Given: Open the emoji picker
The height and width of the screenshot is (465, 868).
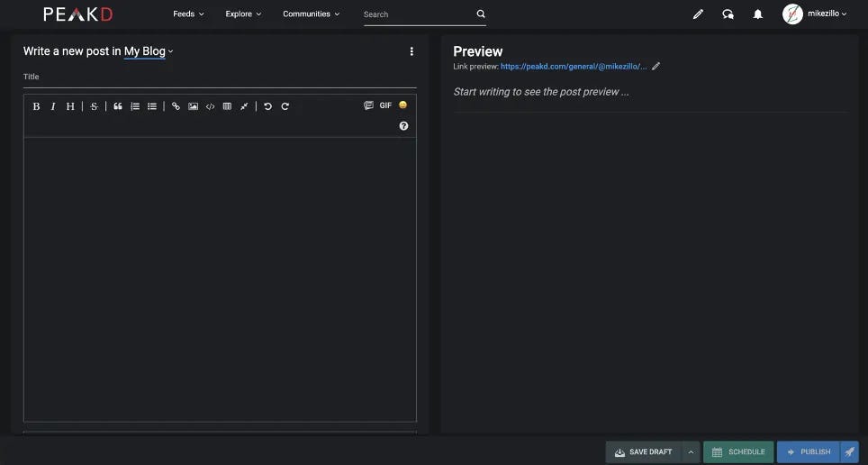Looking at the screenshot, I should pos(403,105).
